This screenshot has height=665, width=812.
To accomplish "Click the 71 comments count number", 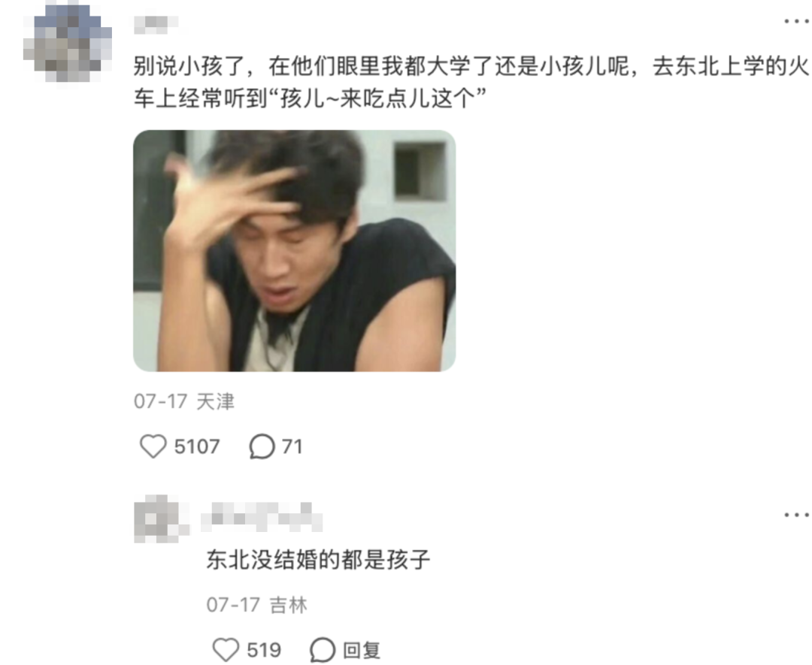I will tap(292, 446).
